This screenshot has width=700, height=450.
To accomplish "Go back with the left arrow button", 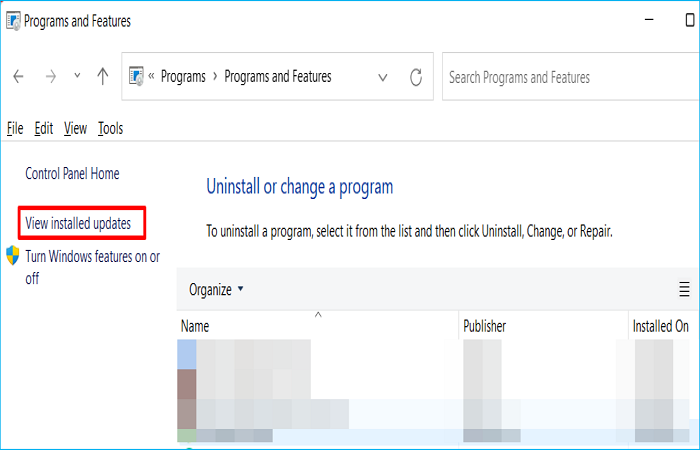I will click(18, 77).
